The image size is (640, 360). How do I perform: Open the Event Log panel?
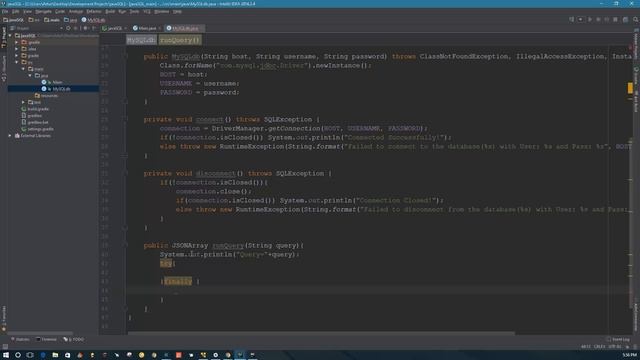pos(618,339)
